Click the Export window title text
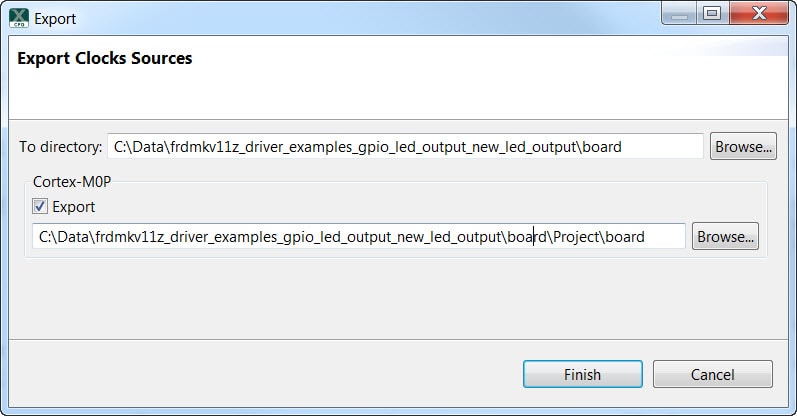This screenshot has width=797, height=416. pos(55,18)
